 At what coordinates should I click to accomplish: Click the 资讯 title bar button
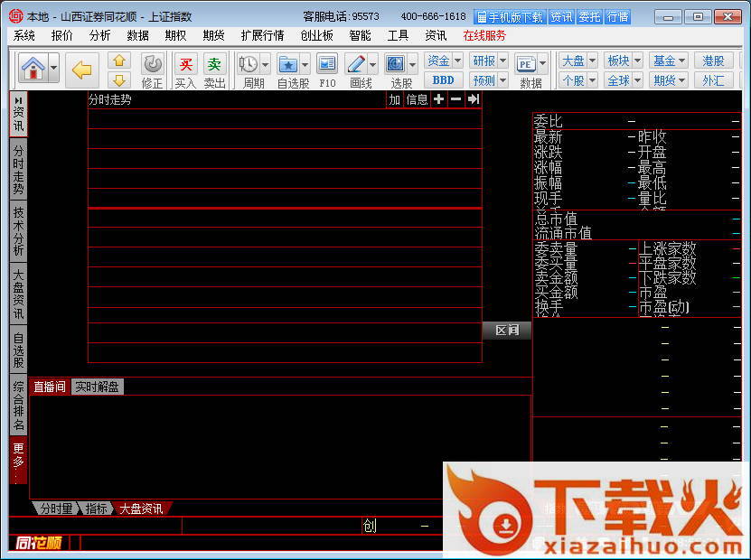561,17
